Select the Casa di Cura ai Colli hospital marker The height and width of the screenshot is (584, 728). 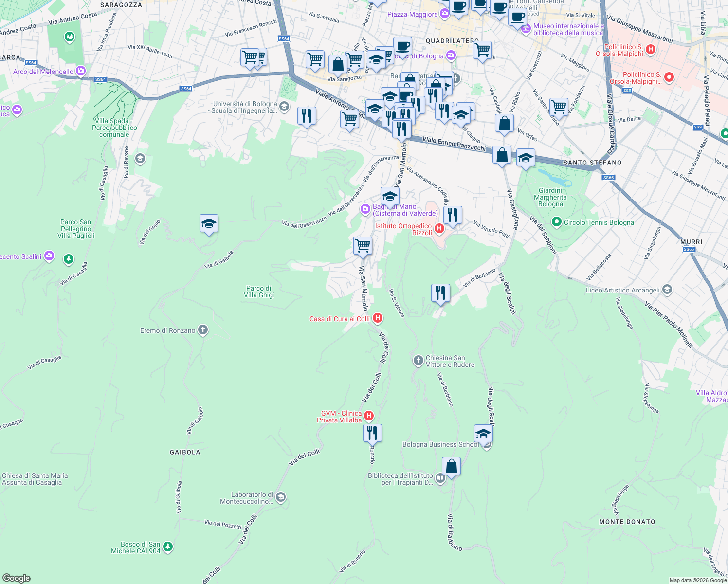(x=378, y=318)
